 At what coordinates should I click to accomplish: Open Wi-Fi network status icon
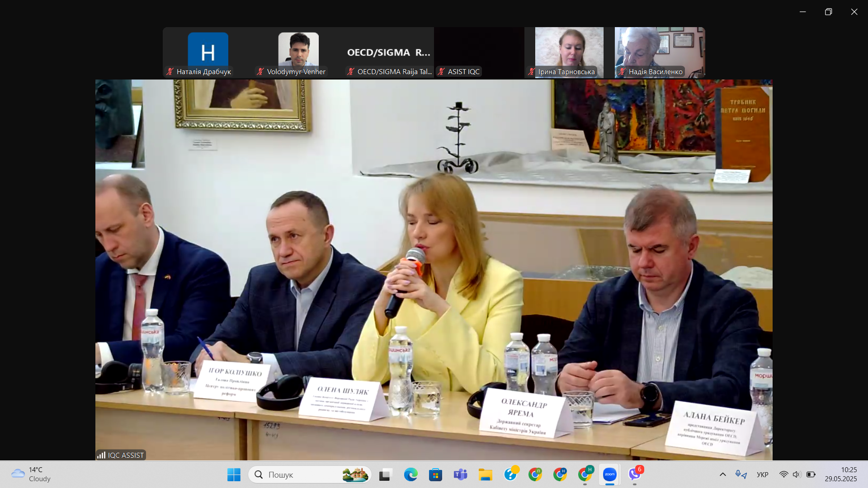coord(783,474)
